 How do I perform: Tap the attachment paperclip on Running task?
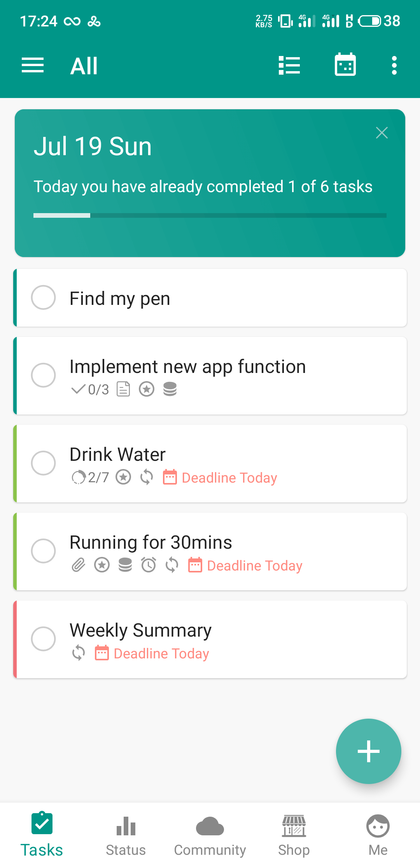[79, 565]
